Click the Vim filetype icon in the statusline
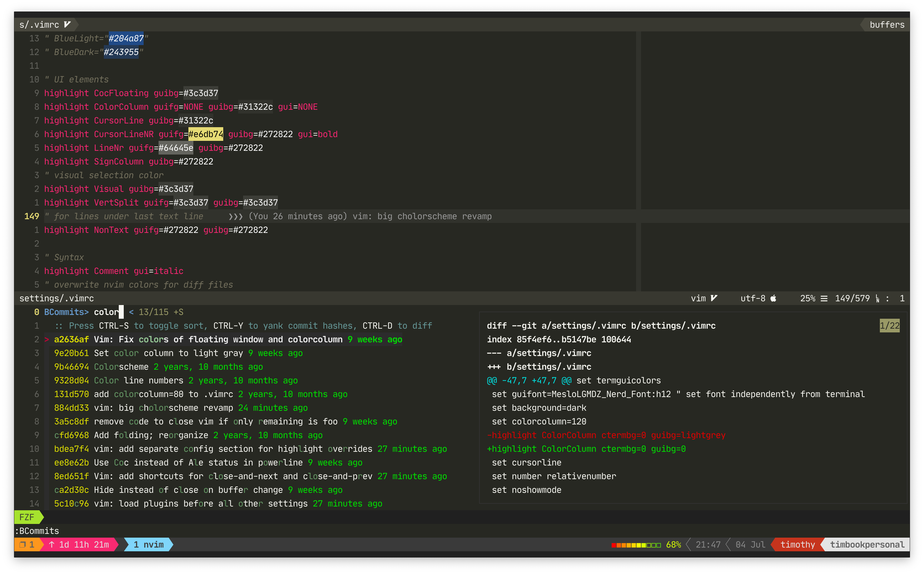The image size is (924, 574). (714, 299)
